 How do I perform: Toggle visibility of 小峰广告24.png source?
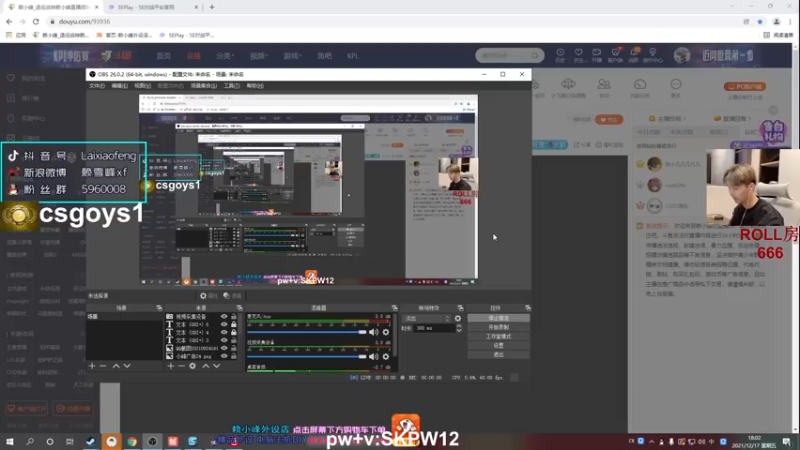[224, 356]
